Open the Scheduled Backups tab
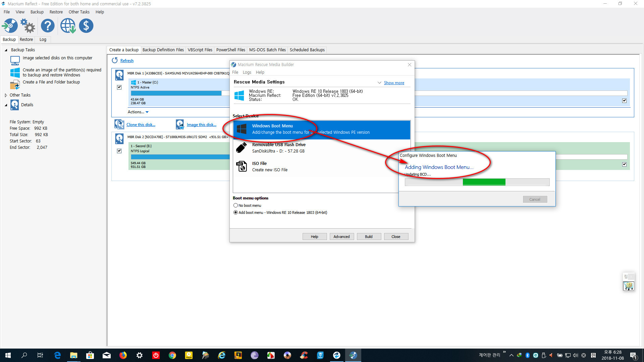644x362 pixels. [x=307, y=50]
